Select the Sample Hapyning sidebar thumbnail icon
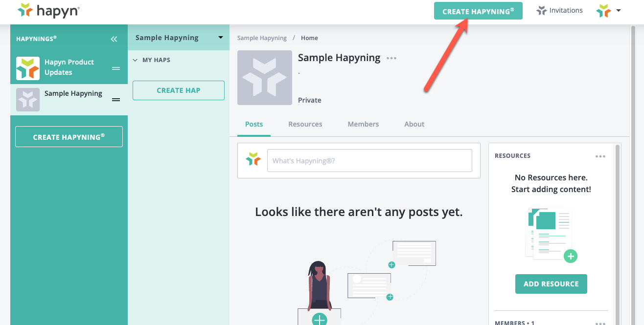Screen dimensions: 644x325 pos(28,100)
